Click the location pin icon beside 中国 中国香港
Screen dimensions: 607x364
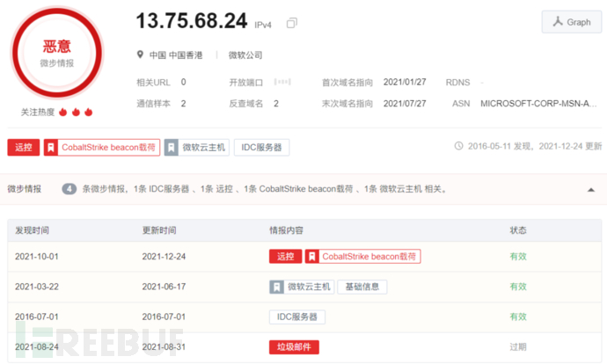tap(140, 55)
